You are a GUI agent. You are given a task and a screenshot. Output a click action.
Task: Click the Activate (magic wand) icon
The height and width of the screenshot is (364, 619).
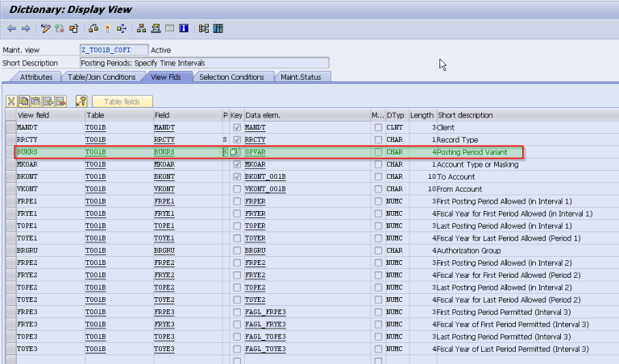pyautogui.click(x=107, y=29)
